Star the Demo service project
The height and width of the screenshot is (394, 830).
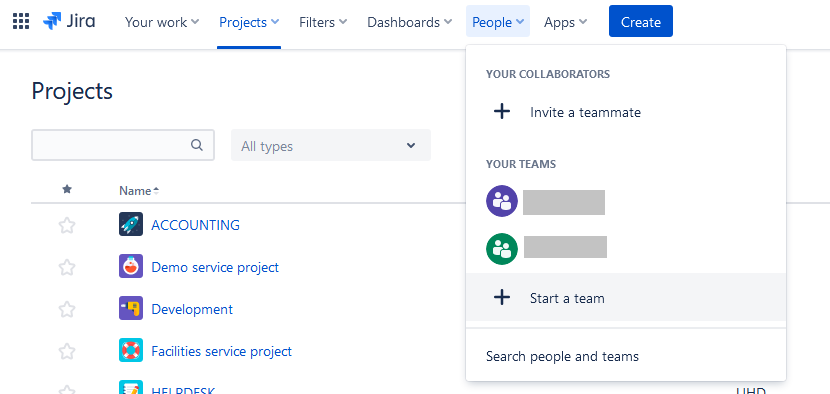[67, 267]
